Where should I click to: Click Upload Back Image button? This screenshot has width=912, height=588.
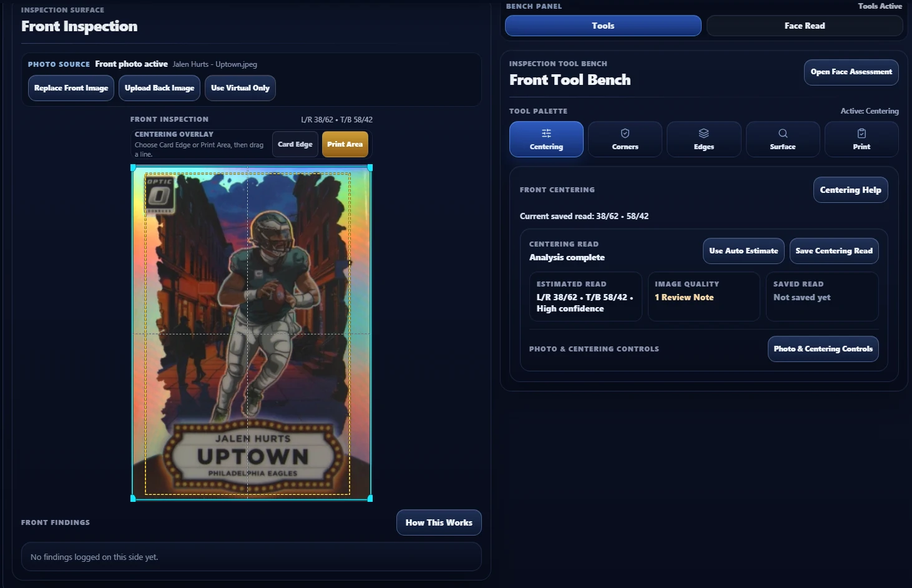[159, 88]
